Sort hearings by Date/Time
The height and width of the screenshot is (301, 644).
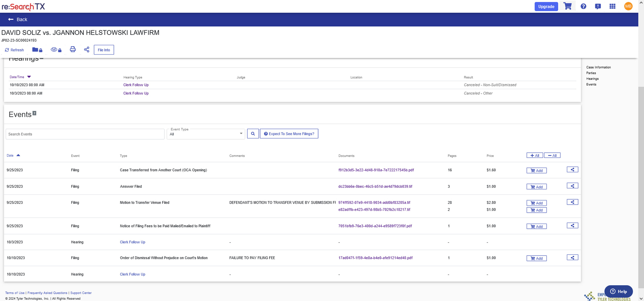click(20, 77)
